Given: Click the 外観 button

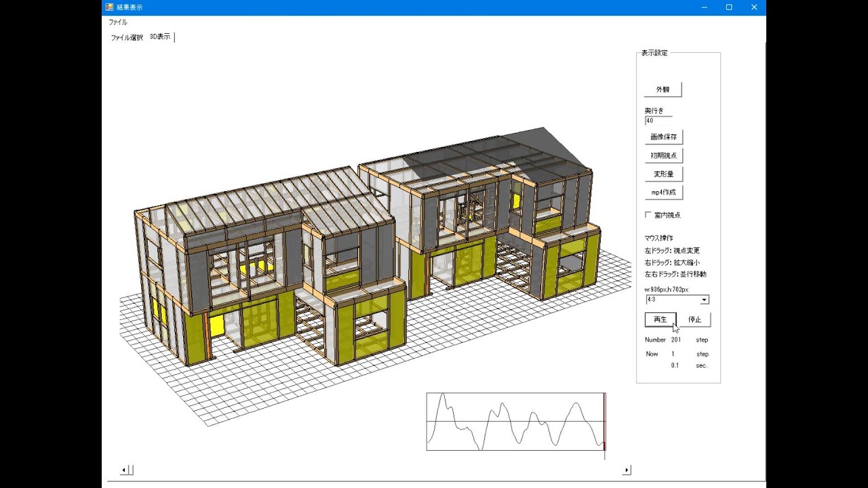Looking at the screenshot, I should coord(663,89).
